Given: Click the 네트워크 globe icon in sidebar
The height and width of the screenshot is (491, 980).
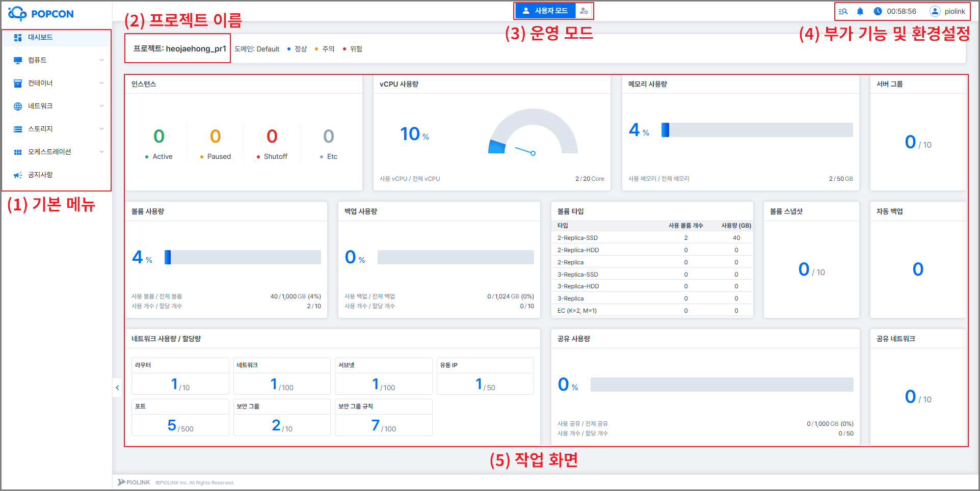Looking at the screenshot, I should [18, 106].
